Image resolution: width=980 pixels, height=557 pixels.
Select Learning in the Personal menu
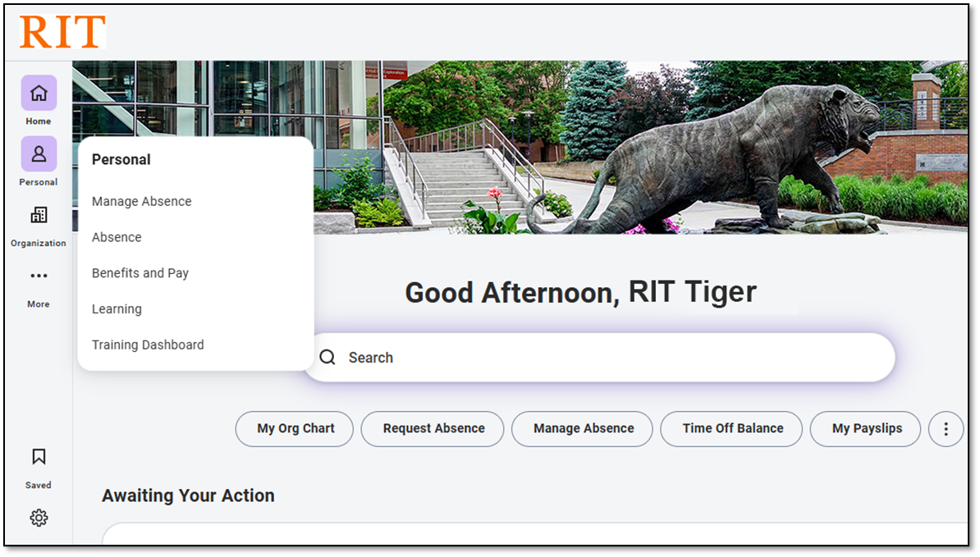coord(117,308)
